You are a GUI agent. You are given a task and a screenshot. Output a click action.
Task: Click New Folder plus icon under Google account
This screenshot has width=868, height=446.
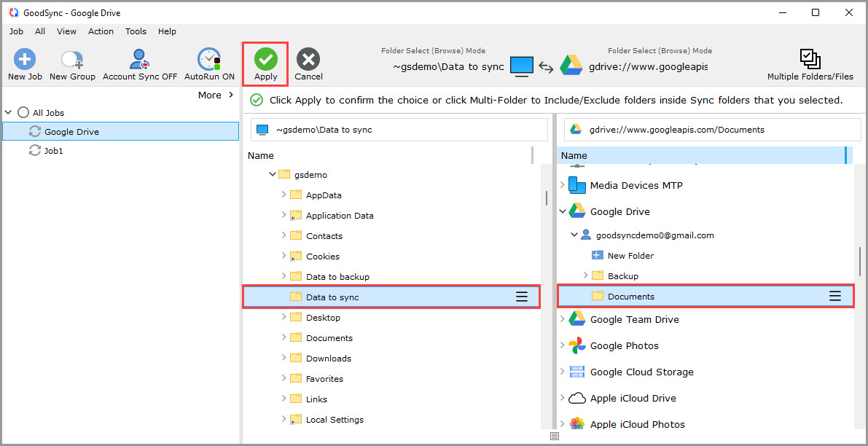coord(598,256)
